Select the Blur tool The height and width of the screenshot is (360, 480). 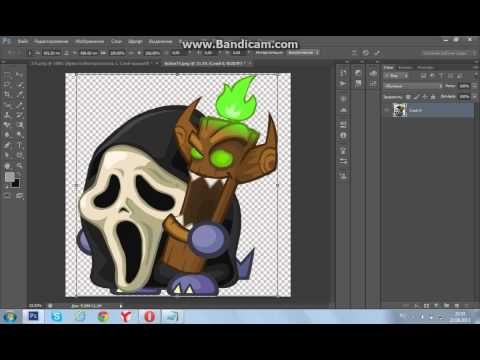8,135
